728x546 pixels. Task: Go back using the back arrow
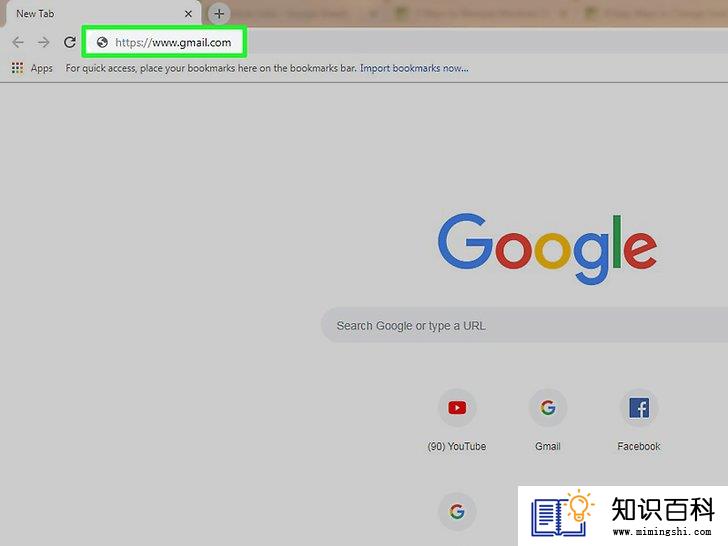(18, 42)
